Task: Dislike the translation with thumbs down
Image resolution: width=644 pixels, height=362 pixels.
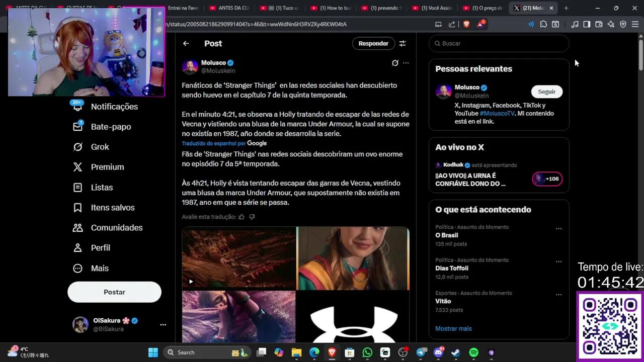Action: [252, 217]
